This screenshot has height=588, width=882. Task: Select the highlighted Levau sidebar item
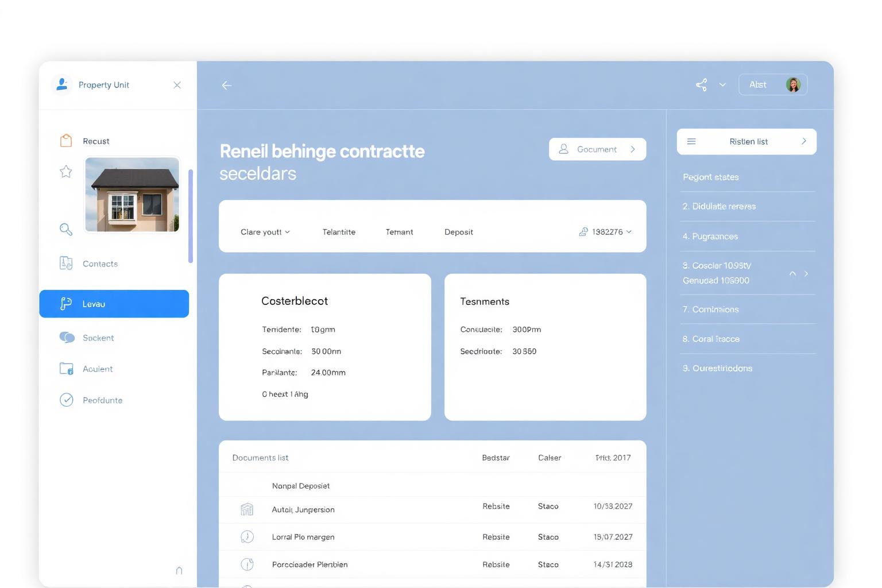tap(114, 304)
